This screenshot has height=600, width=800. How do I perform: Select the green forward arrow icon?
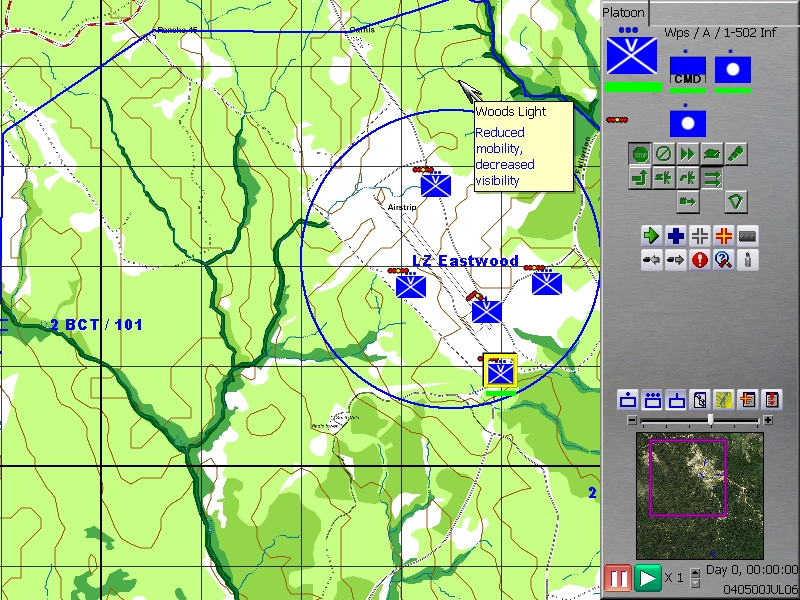650,235
